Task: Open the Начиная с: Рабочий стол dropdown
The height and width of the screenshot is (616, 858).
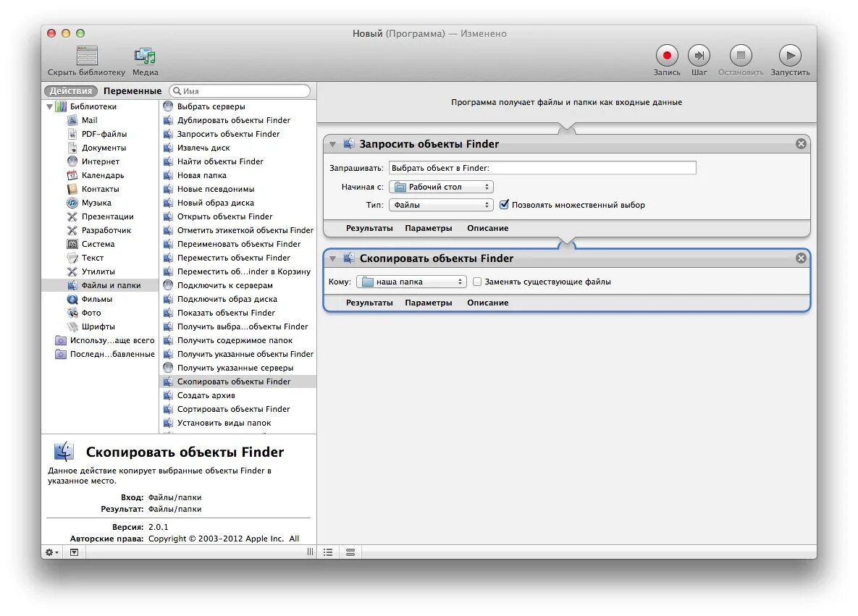Action: click(x=441, y=187)
